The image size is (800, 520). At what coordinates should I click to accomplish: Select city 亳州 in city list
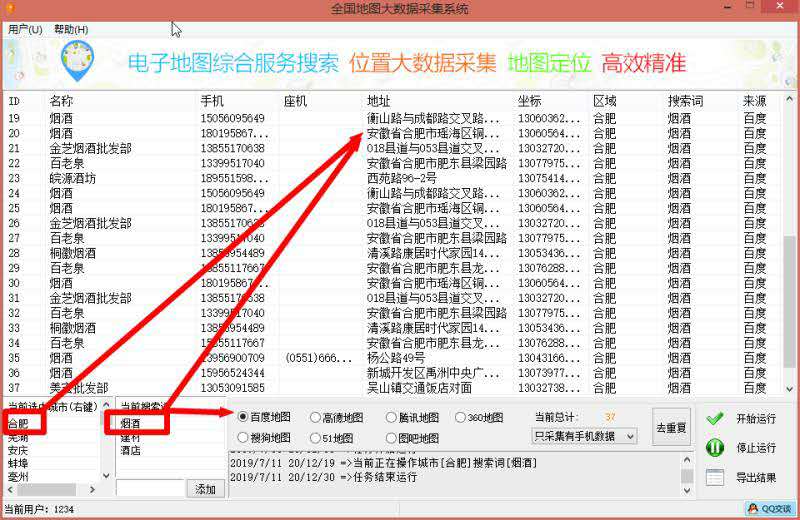18,477
